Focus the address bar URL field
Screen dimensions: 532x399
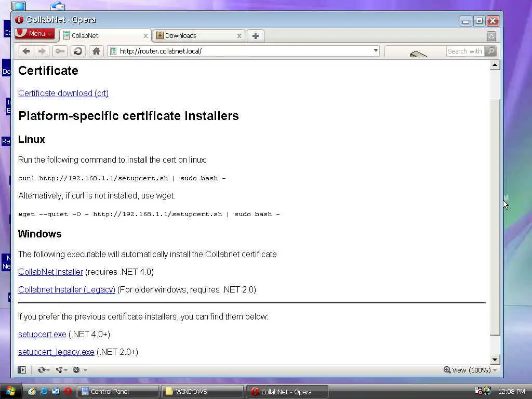(244, 51)
